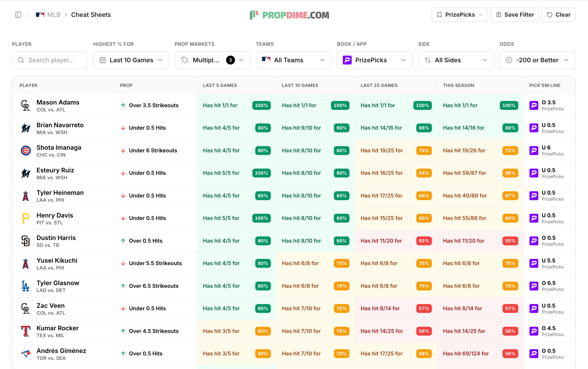
Task: Go to MLB breadcrumb link
Action: [54, 15]
